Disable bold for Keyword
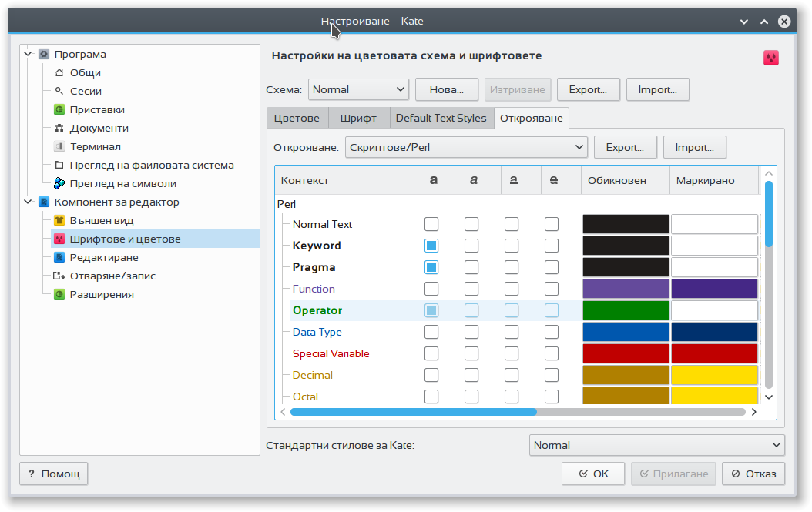 point(431,246)
